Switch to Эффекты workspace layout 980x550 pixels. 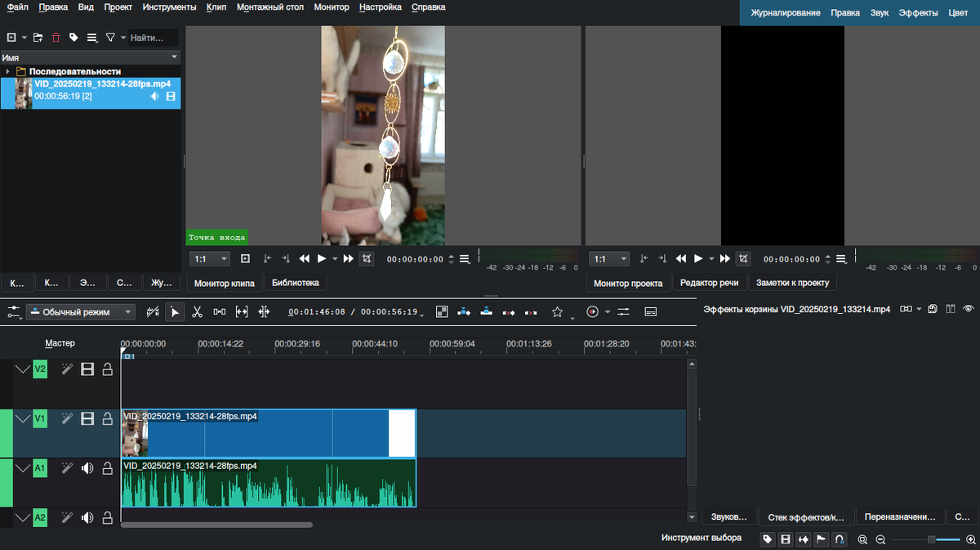(x=918, y=12)
